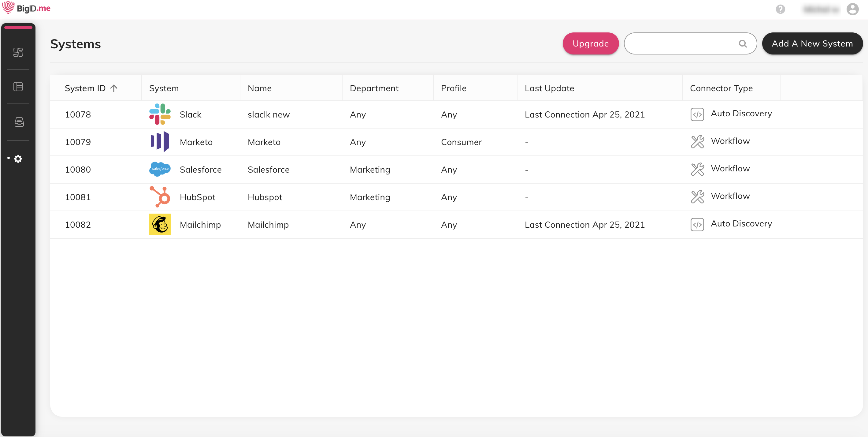868x437 pixels.
Task: Go to BigID.me home logo
Action: click(26, 8)
